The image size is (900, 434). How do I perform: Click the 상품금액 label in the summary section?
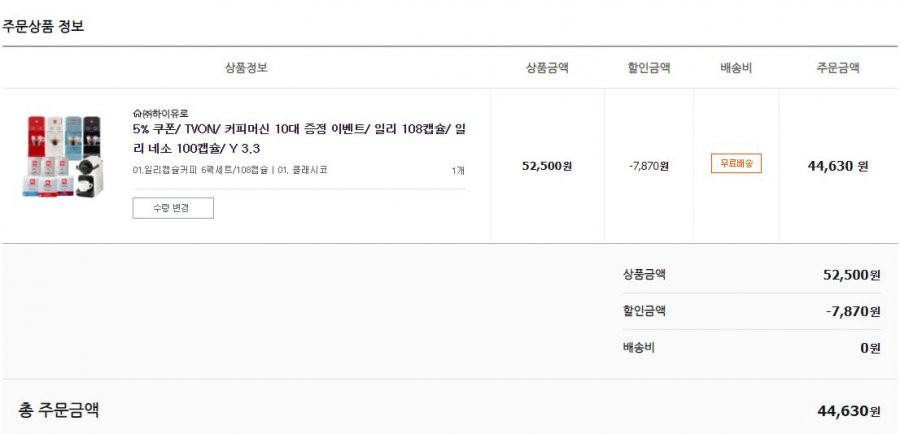644,274
